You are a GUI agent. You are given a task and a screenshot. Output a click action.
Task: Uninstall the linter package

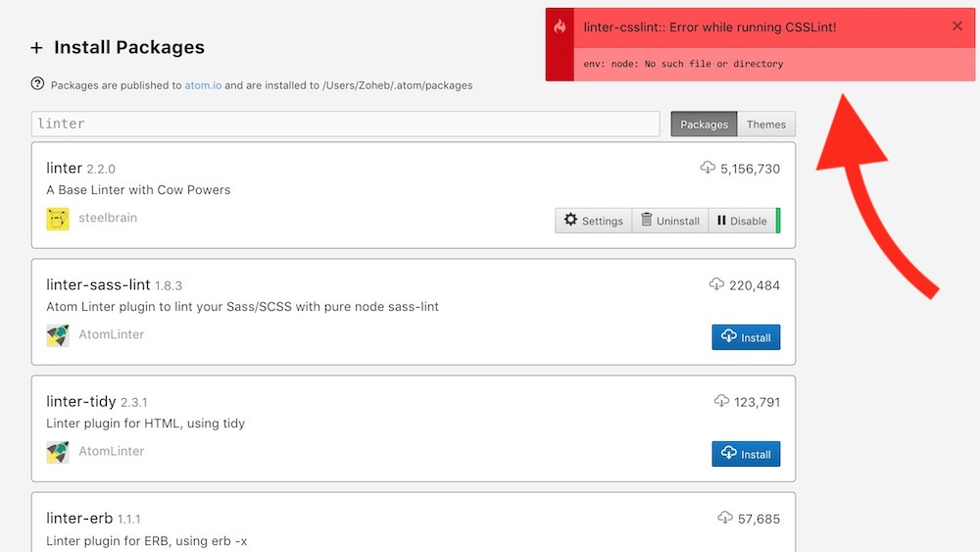click(x=670, y=221)
